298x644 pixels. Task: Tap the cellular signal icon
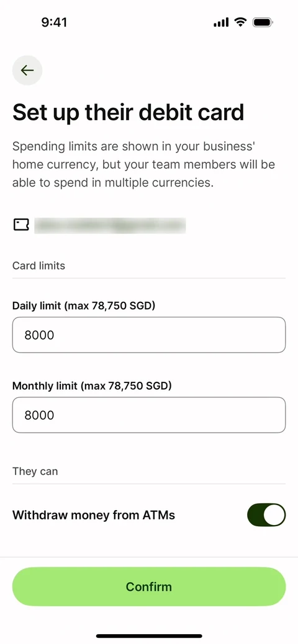(221, 22)
